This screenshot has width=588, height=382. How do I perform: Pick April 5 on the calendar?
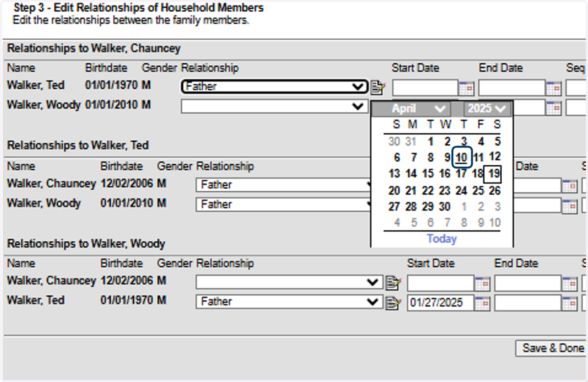pos(497,142)
